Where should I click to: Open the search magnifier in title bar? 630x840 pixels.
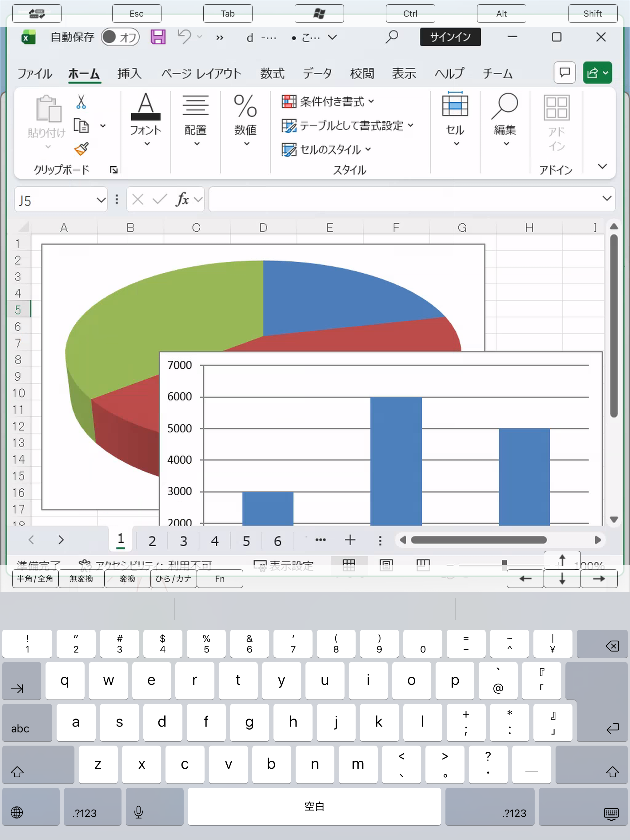point(391,37)
